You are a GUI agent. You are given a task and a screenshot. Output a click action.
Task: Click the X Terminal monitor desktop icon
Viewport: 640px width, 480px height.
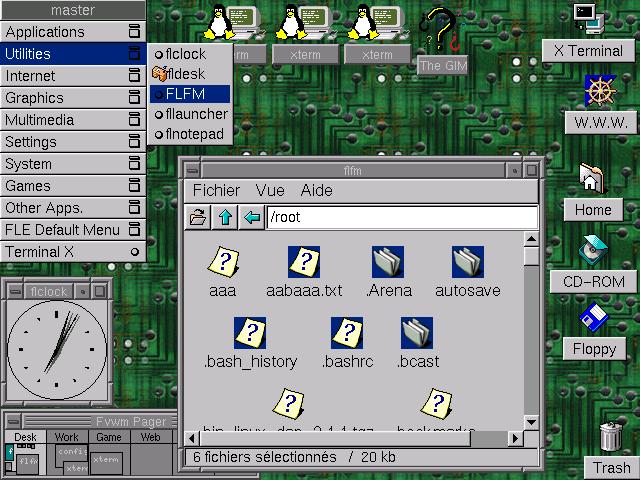(x=588, y=18)
